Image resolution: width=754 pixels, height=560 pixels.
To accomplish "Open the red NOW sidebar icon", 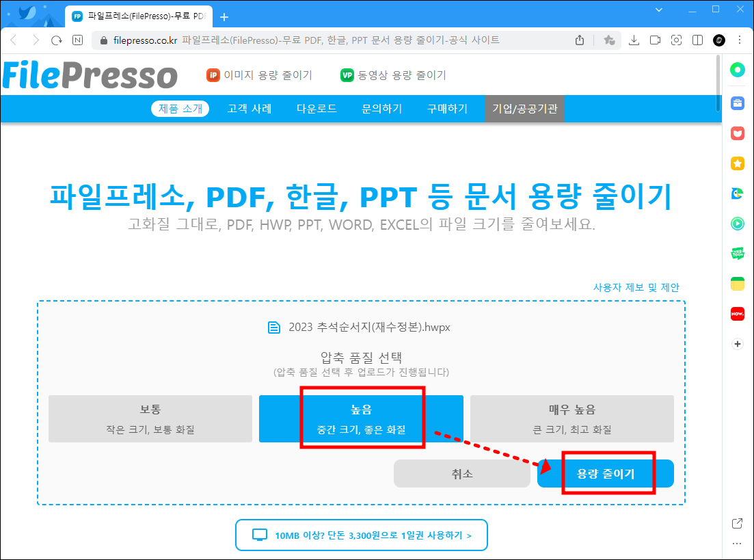I will pyautogui.click(x=737, y=314).
